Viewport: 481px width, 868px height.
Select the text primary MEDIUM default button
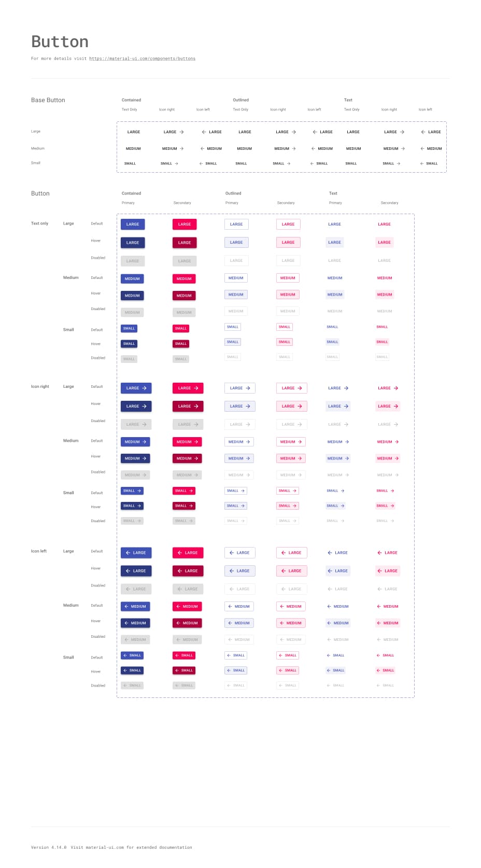tap(335, 278)
